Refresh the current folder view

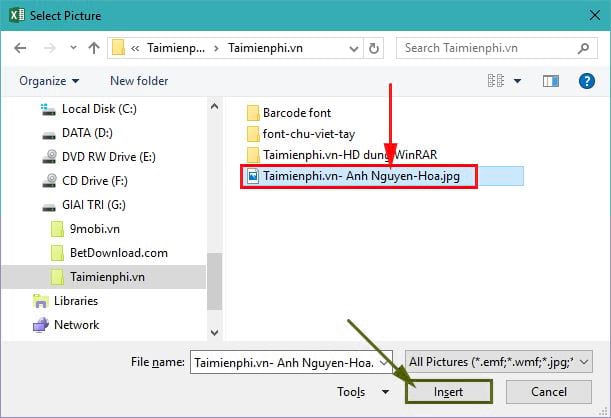coord(374,48)
